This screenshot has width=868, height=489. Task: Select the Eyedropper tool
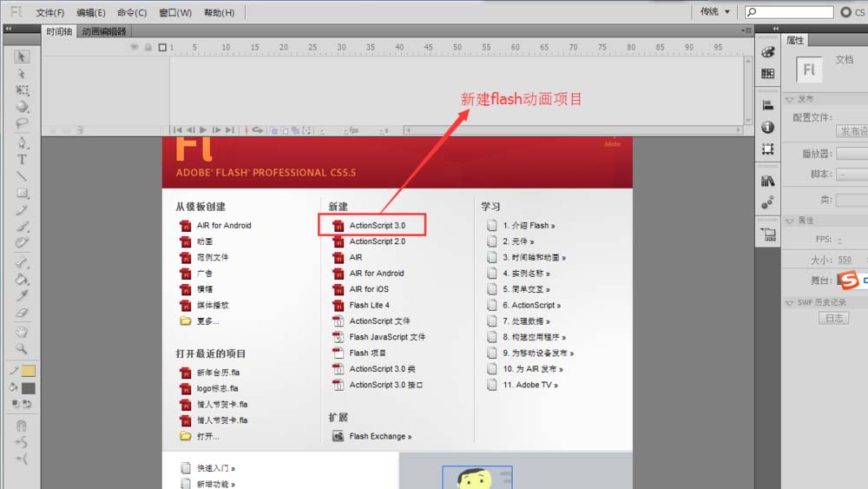coord(22,295)
